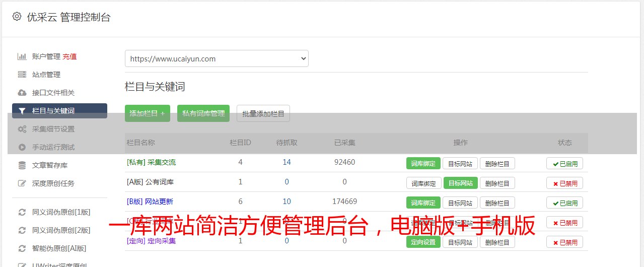Click the 已采集 table header
Screen dimensions: 644x267
pos(344,143)
